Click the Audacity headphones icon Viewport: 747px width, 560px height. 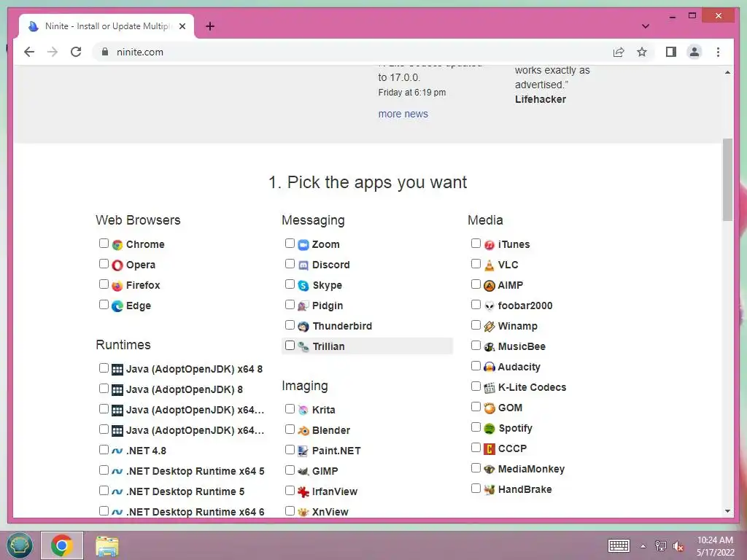489,367
